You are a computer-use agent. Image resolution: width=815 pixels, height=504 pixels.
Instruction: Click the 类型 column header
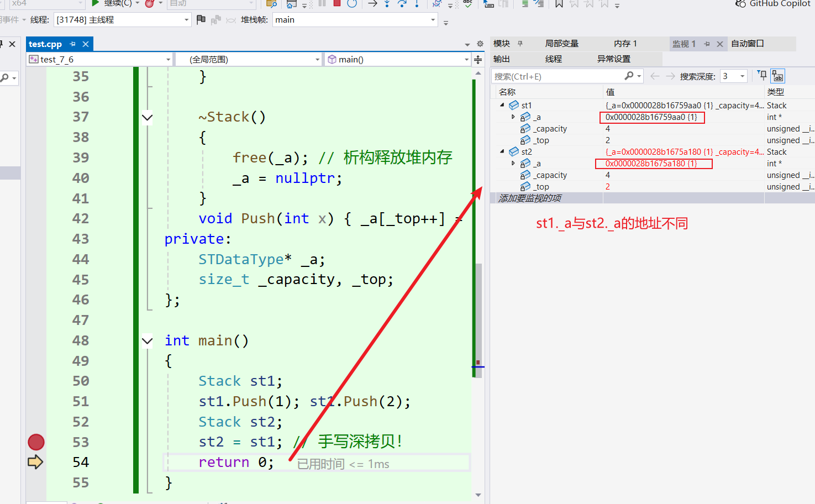coord(790,92)
